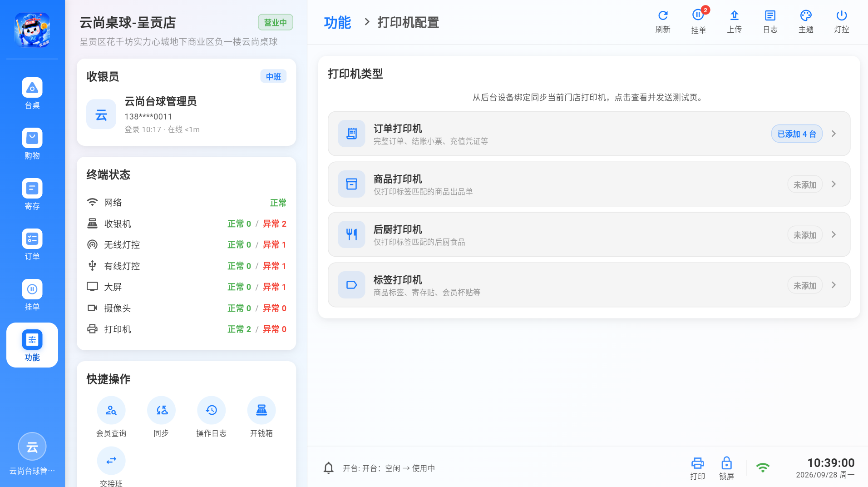The width and height of the screenshot is (868, 487).
Task: Click the Wi-Fi status icon in bottom bar
Action: click(x=763, y=467)
